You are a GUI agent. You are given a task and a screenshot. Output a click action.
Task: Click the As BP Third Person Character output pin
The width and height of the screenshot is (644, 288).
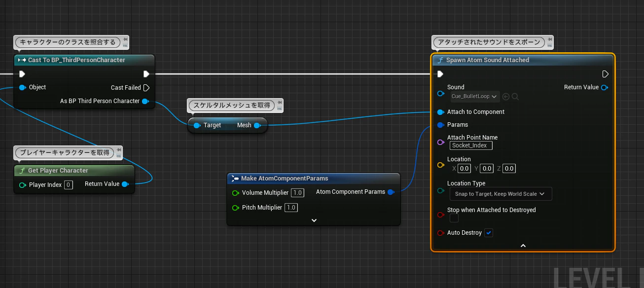[x=145, y=102]
